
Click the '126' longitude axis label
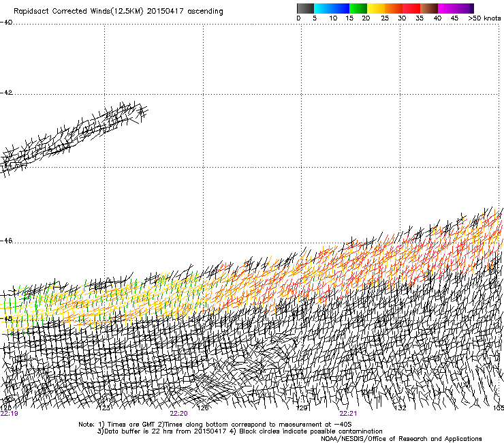pos(203,408)
